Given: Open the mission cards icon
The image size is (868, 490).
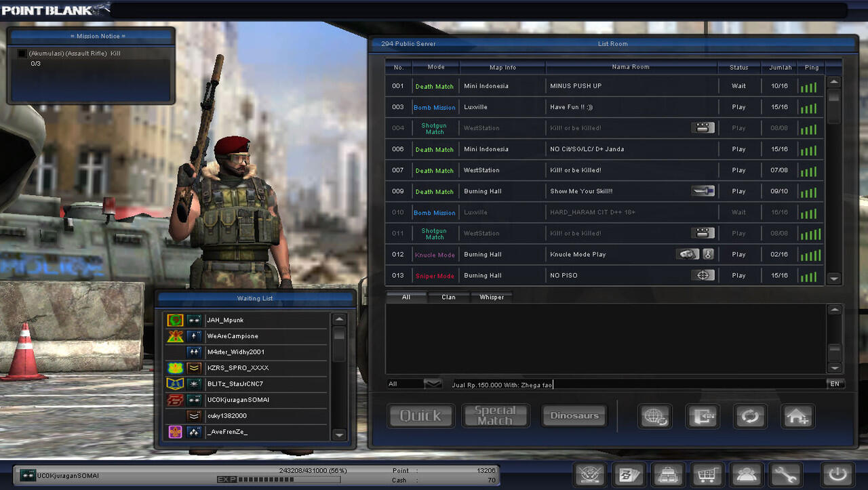Looking at the screenshot, I should tap(629, 475).
